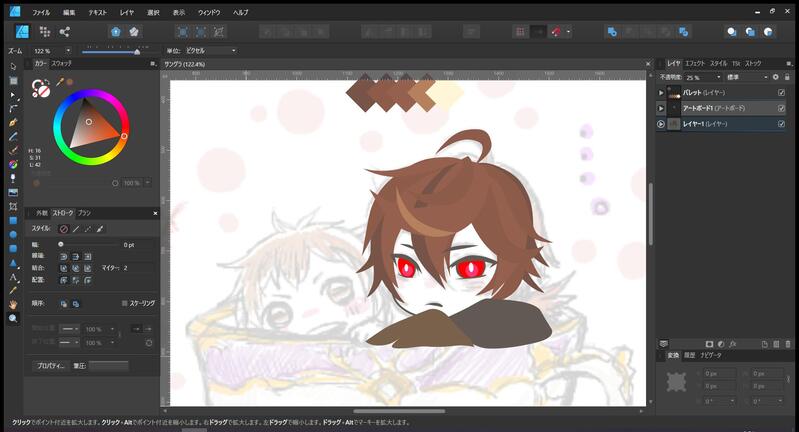Click the boolean Subtract operation icon
The image size is (799, 432).
point(630,32)
